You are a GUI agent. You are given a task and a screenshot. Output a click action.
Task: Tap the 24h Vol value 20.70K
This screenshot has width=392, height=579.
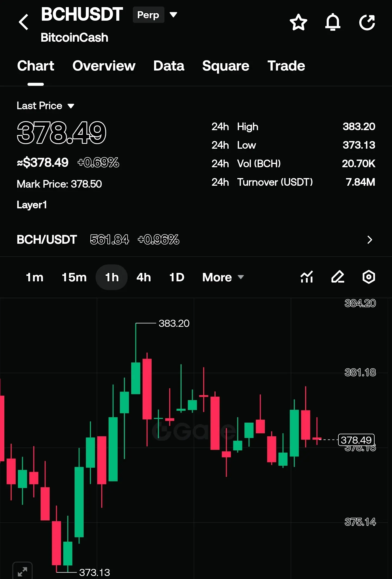coord(359,164)
